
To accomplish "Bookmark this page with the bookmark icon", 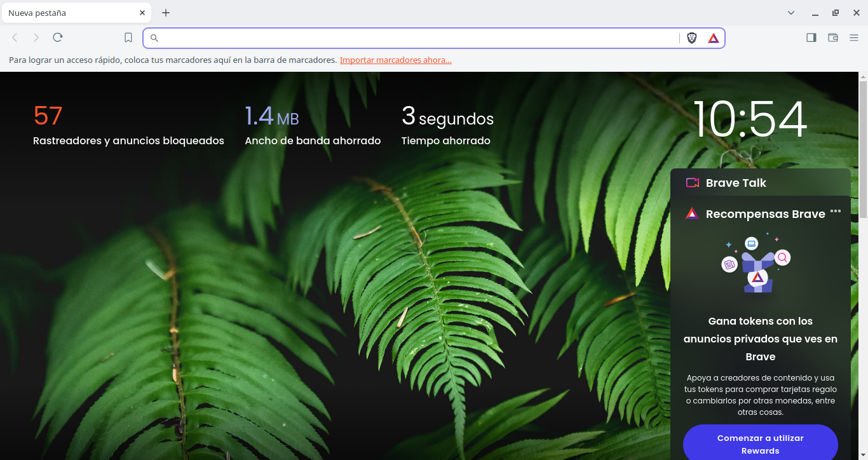I will [128, 37].
